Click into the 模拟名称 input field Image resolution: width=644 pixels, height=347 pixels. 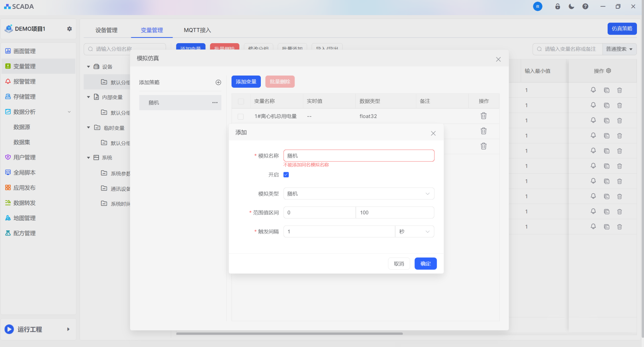pos(359,156)
